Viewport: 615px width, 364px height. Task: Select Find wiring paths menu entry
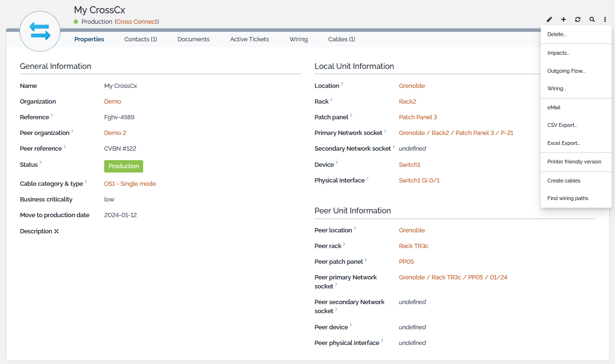(567, 199)
